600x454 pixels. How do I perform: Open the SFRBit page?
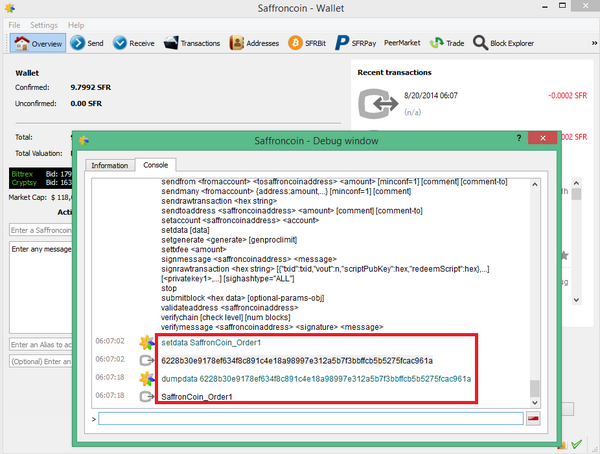[x=307, y=43]
